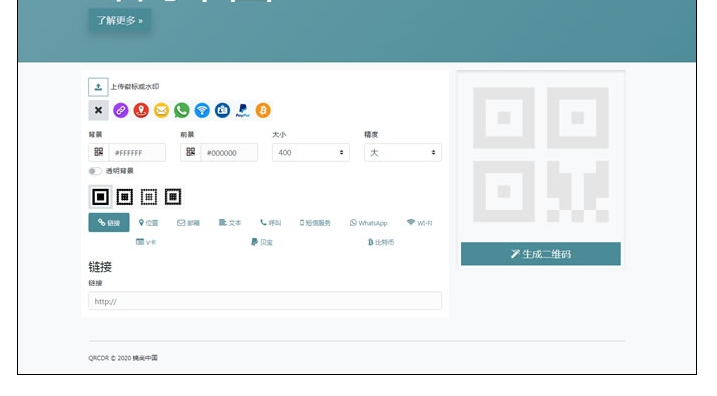Open the size dropdown showing 400
Screen dimensions: 717x396
pos(310,153)
